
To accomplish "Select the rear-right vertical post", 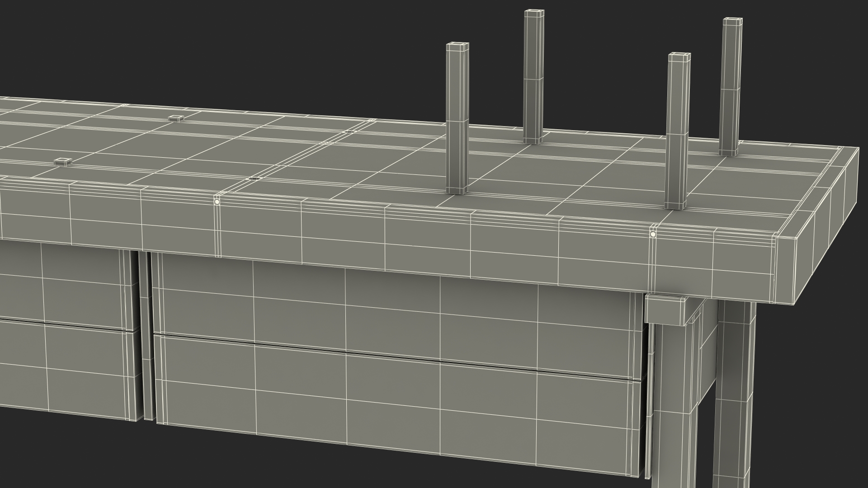I will [731, 86].
